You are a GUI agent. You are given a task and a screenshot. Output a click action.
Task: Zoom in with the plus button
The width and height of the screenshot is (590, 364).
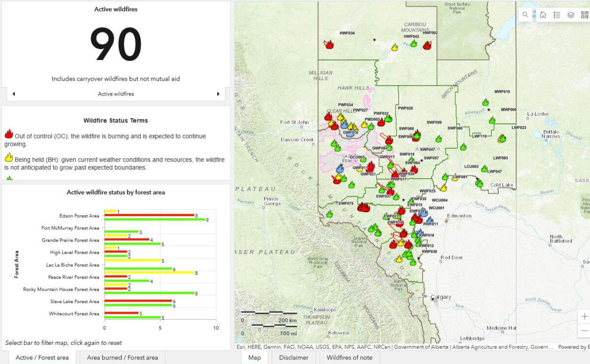[584, 316]
